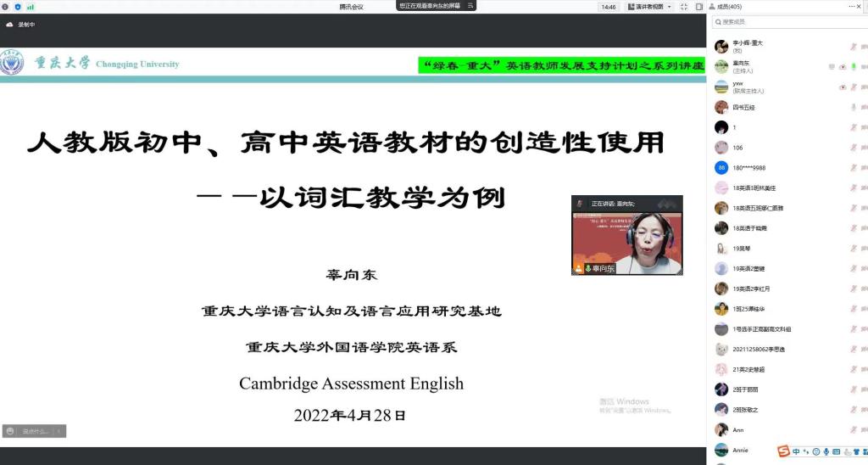Collapse the screen-sharing notification bar
Viewport: 868px width, 465px height.
pos(470,5)
